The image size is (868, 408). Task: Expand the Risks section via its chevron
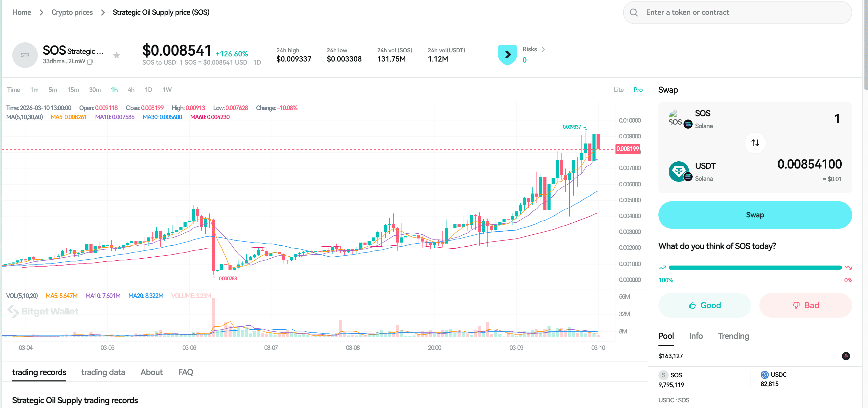pos(543,49)
